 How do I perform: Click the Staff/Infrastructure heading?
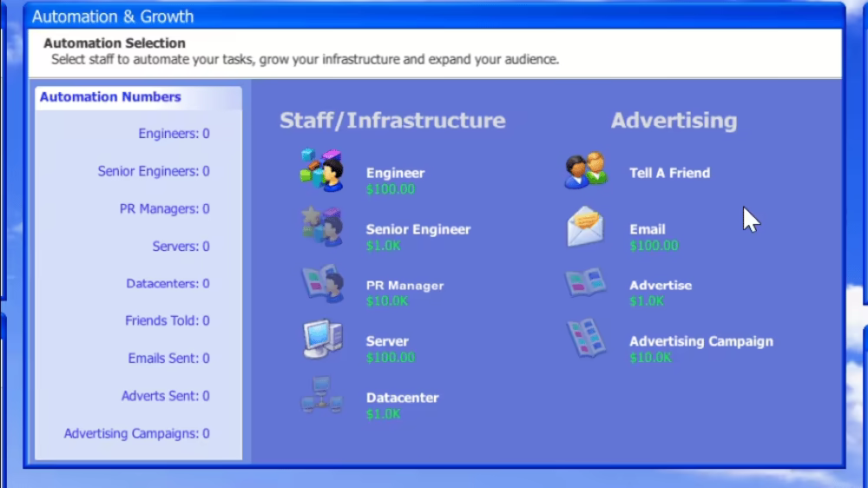point(392,120)
